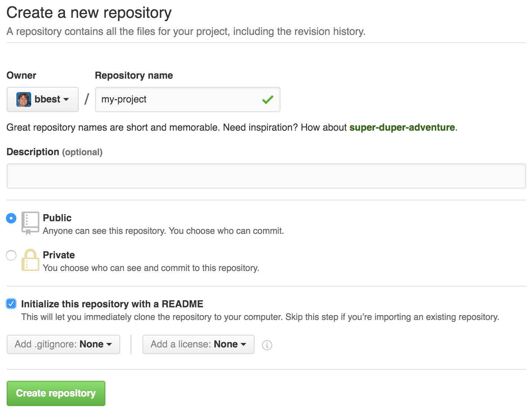532x412 pixels.
Task: Use the super-duper-adventure name suggestion link
Action: (402, 127)
